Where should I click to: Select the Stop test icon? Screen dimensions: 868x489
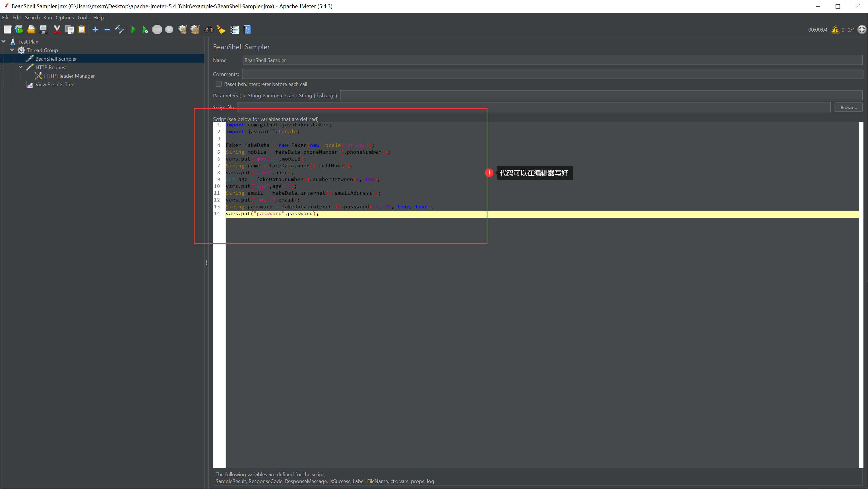click(157, 30)
